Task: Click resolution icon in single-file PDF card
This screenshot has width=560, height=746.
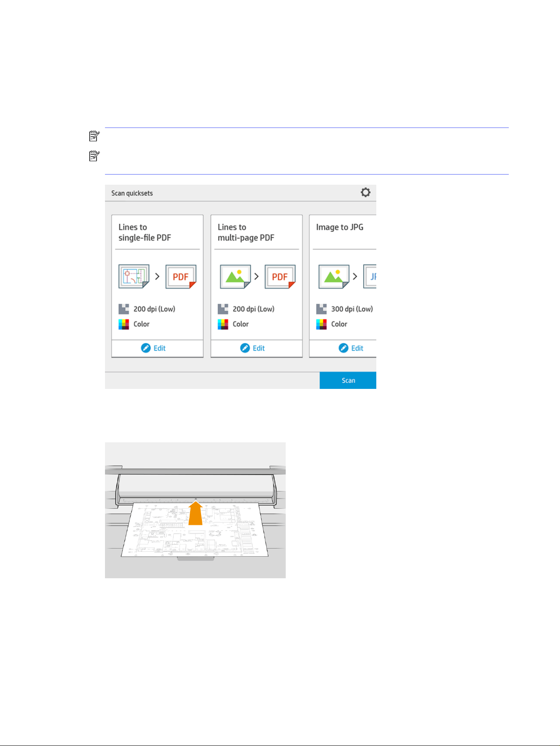Action: (124, 309)
